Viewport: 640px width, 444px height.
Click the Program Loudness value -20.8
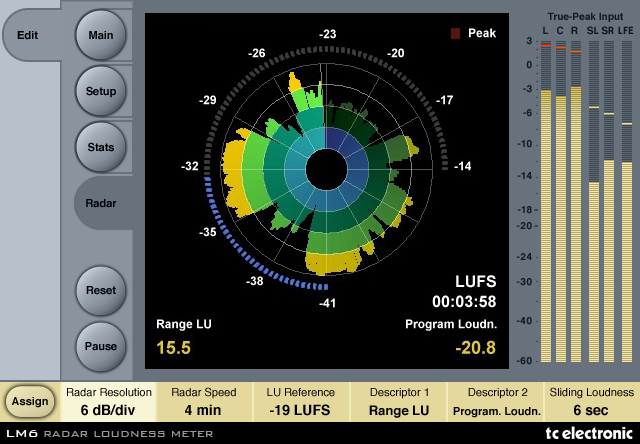(476, 348)
